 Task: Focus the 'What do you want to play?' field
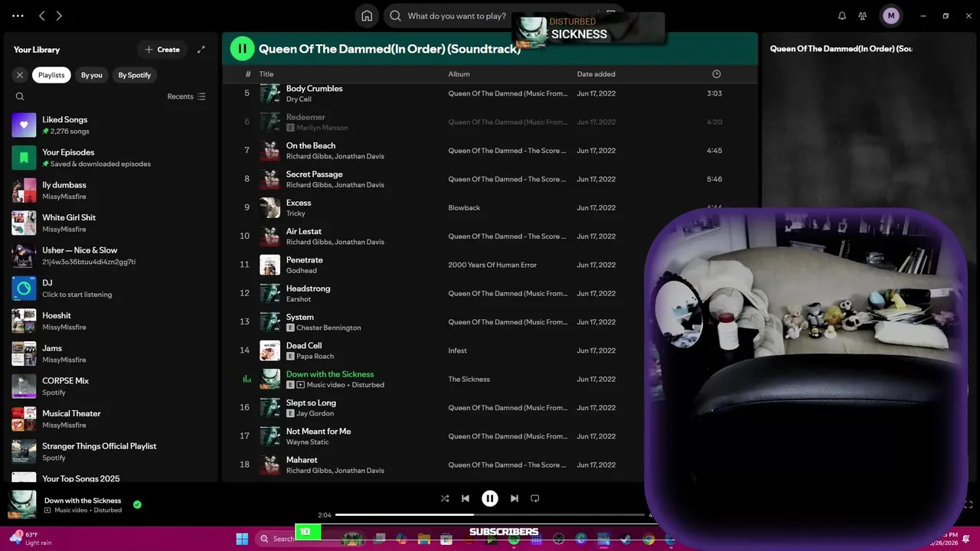[x=457, y=15]
